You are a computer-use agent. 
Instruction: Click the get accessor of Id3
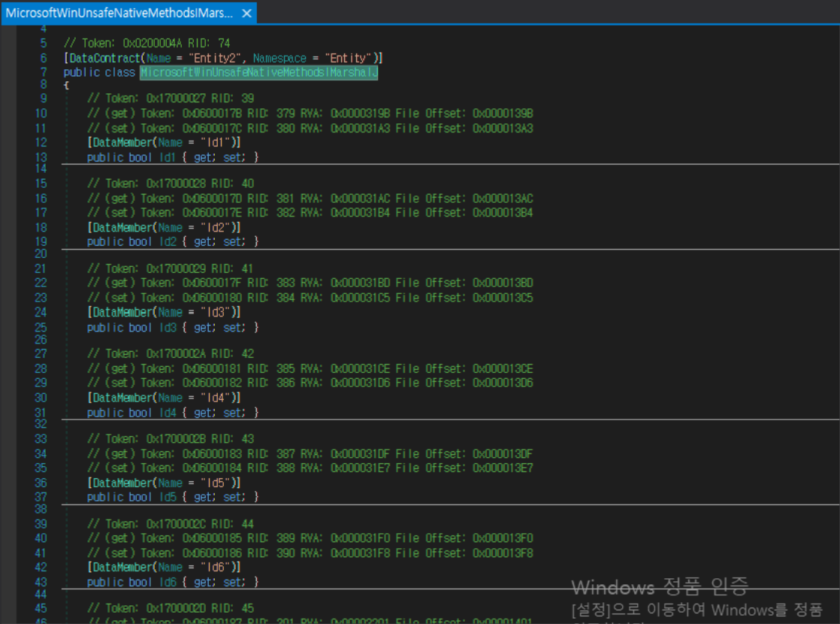coord(204,327)
